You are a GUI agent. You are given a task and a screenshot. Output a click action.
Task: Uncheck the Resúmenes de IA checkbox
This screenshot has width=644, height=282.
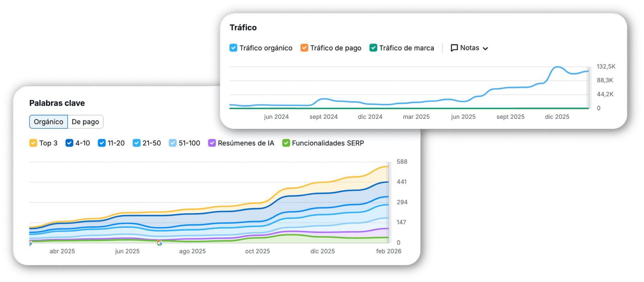click(212, 143)
